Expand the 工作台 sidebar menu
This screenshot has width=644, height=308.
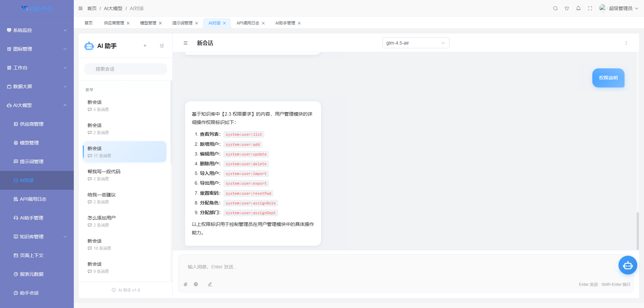pos(37,68)
